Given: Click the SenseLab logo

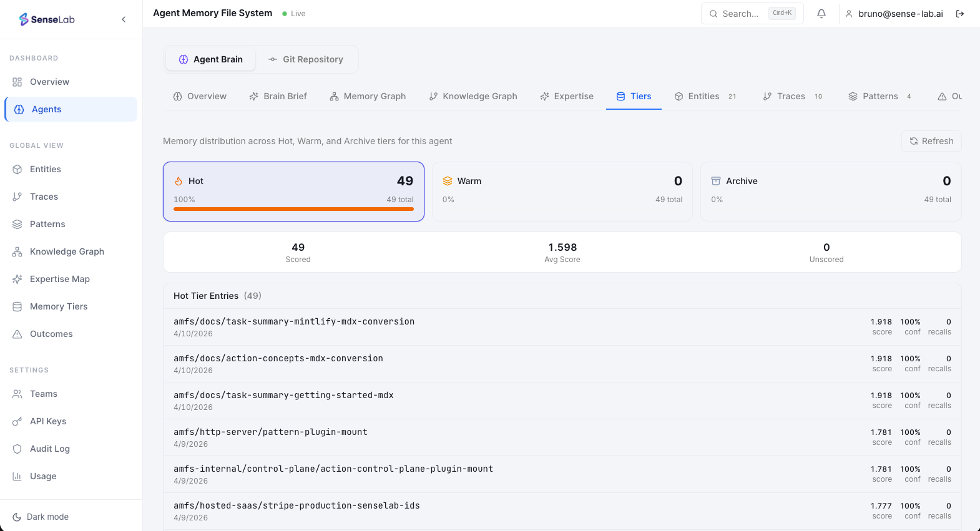Looking at the screenshot, I should [x=47, y=19].
